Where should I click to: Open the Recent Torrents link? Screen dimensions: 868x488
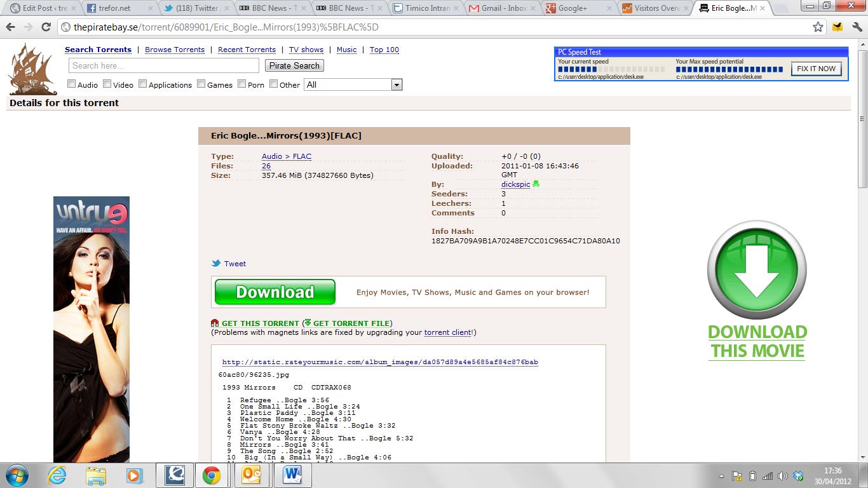point(247,50)
